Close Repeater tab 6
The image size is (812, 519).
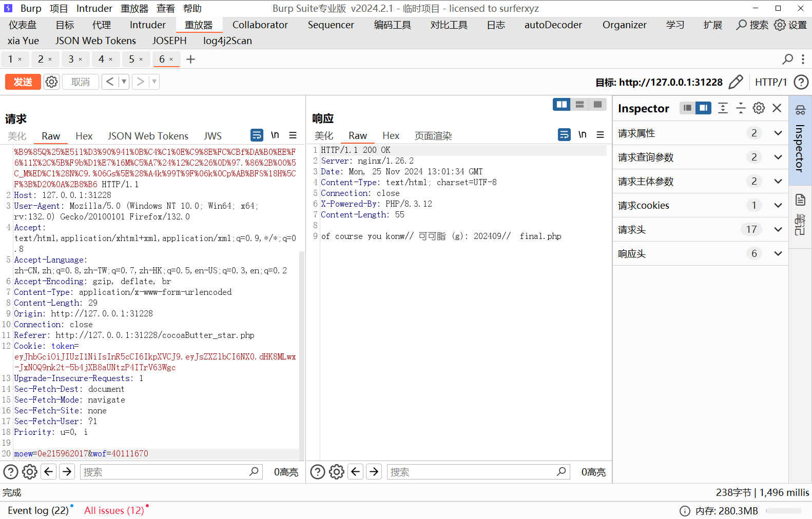click(171, 59)
